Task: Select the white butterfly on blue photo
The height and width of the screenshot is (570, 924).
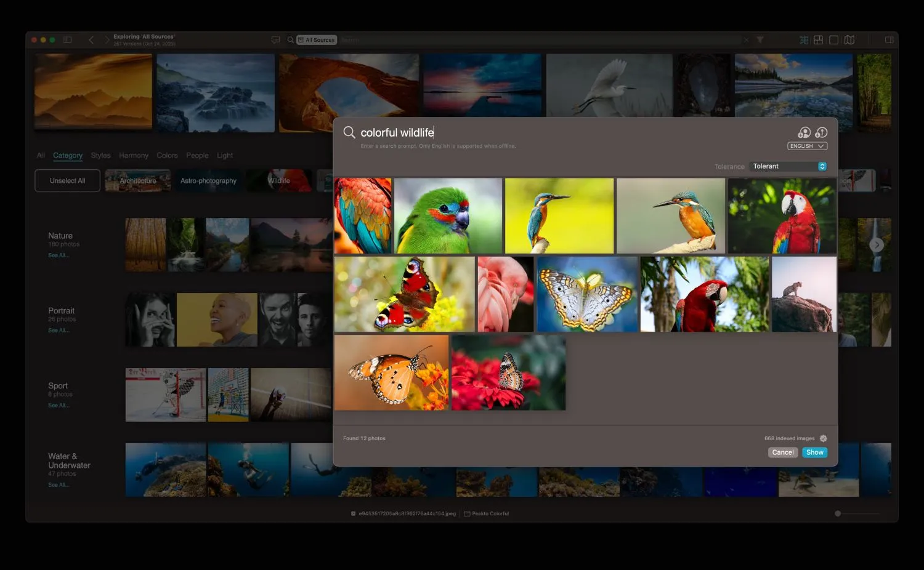Action: (587, 294)
